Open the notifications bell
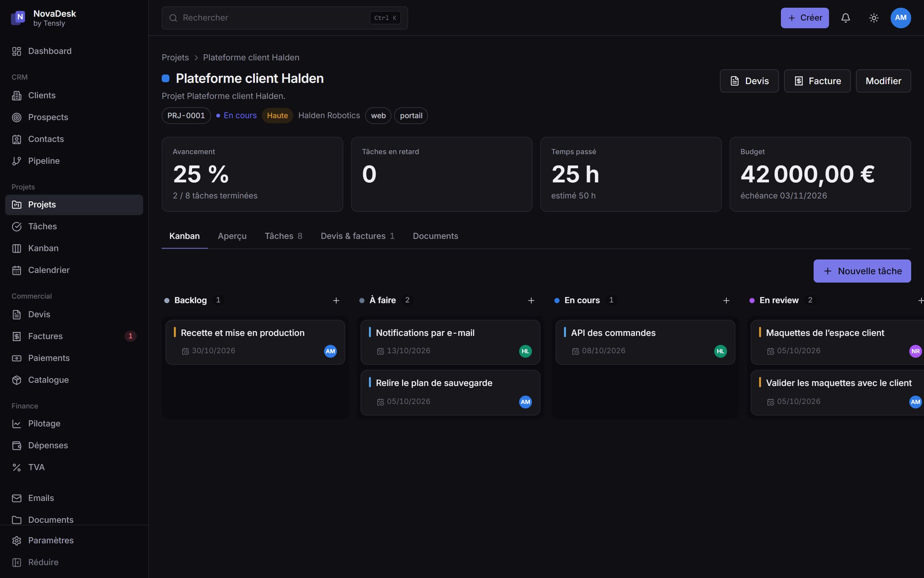The height and width of the screenshot is (578, 924). tap(845, 18)
